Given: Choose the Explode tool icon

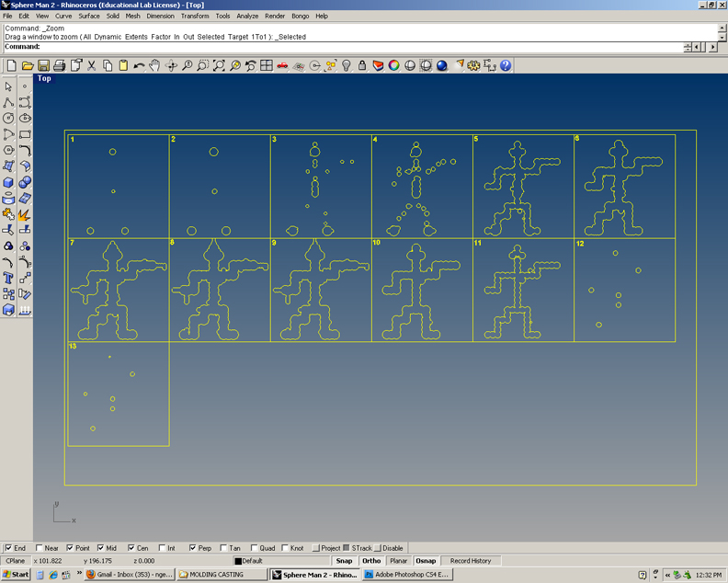Looking at the screenshot, I should point(25,214).
